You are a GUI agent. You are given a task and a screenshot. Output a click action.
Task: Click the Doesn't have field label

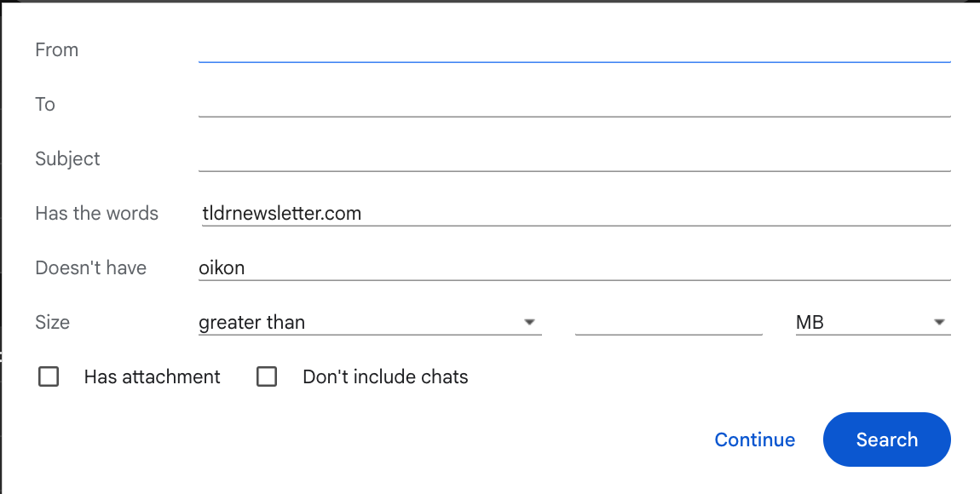pos(90,267)
